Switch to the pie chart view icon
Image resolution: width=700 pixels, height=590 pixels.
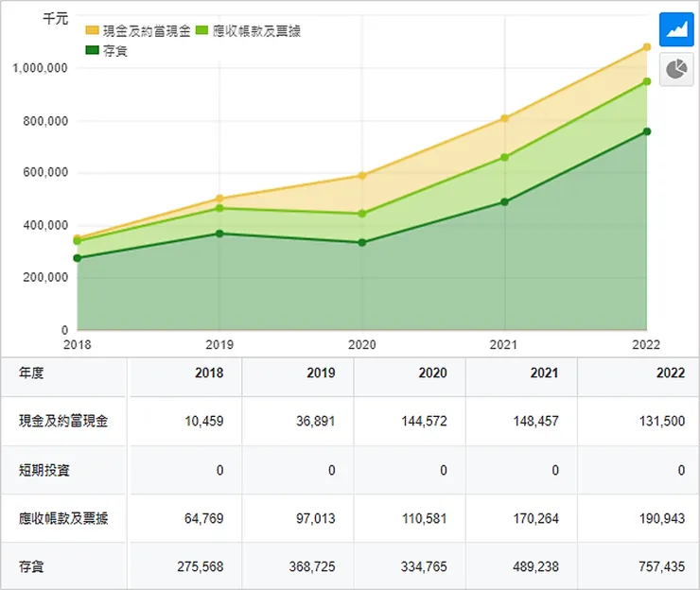(x=676, y=69)
